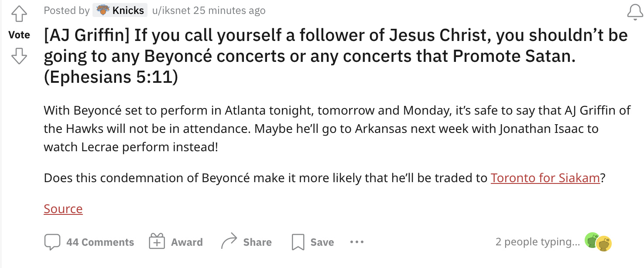Click the Vote label between arrows
Screen dimensions: 644x268
pyautogui.click(x=19, y=34)
